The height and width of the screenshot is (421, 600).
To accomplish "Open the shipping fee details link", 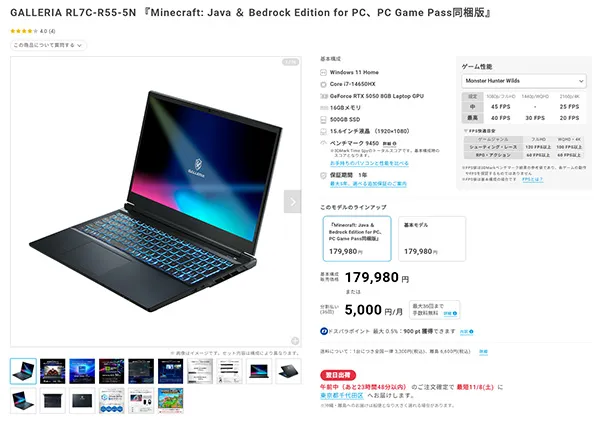I will pyautogui.click(x=483, y=351).
